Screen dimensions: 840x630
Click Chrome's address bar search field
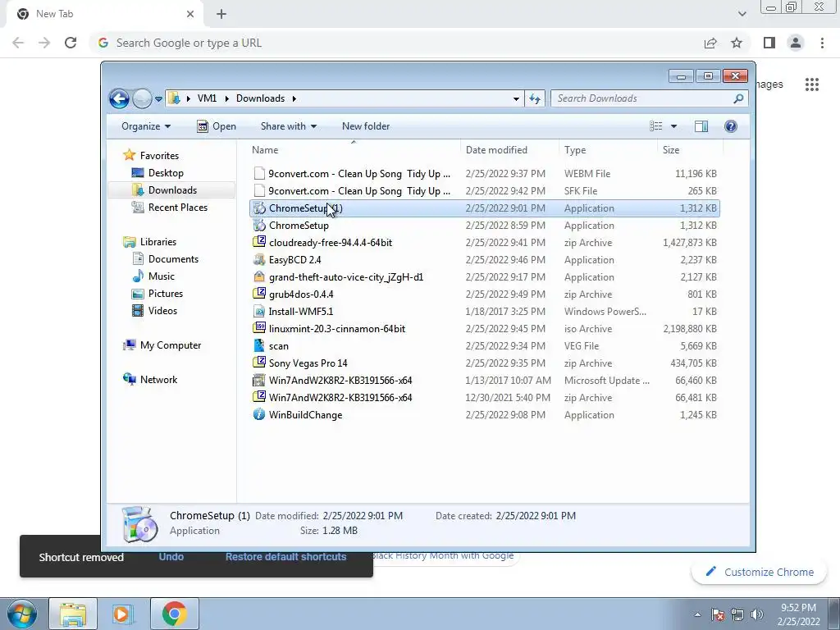[396, 43]
